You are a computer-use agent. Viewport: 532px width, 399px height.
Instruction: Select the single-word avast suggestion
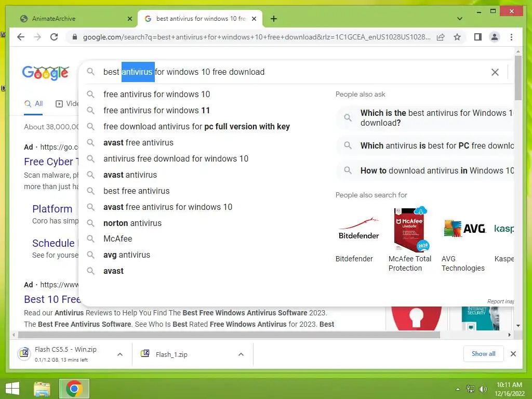coord(114,271)
